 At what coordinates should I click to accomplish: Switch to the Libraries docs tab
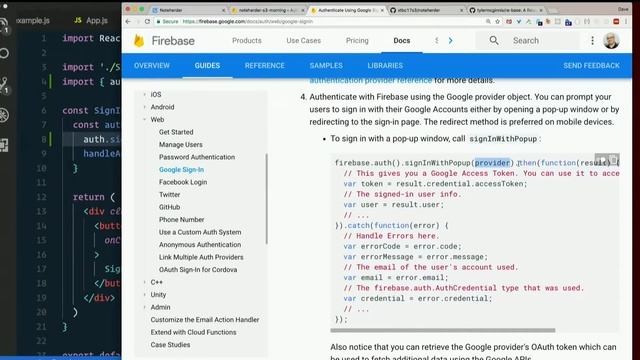[385, 66]
